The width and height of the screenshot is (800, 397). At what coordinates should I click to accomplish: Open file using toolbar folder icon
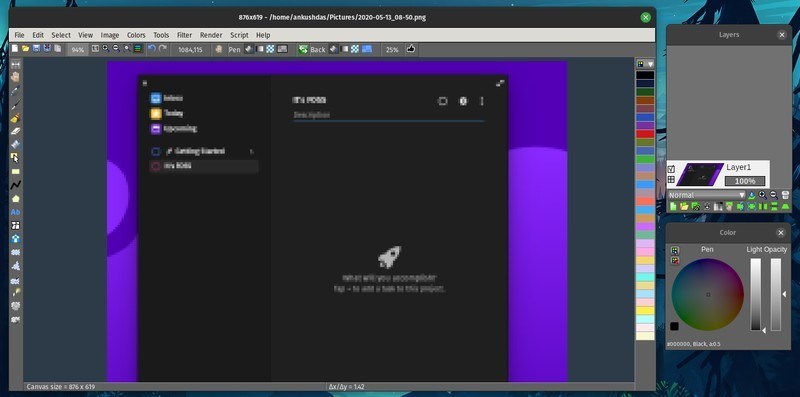[26, 49]
